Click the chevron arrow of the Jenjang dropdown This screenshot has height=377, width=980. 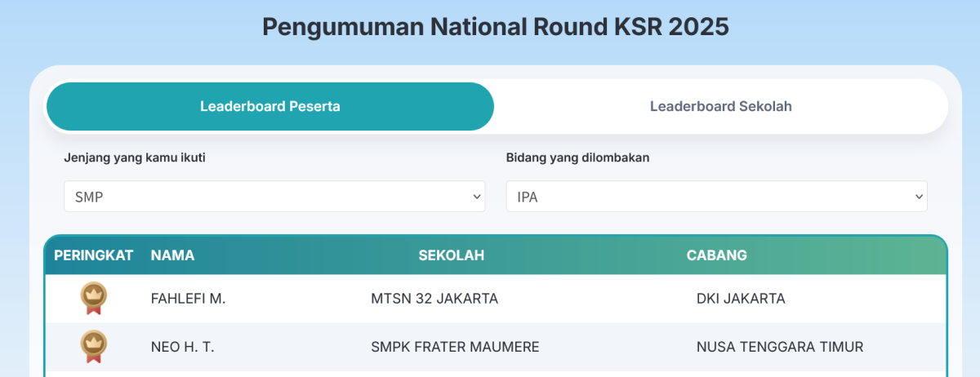(477, 197)
